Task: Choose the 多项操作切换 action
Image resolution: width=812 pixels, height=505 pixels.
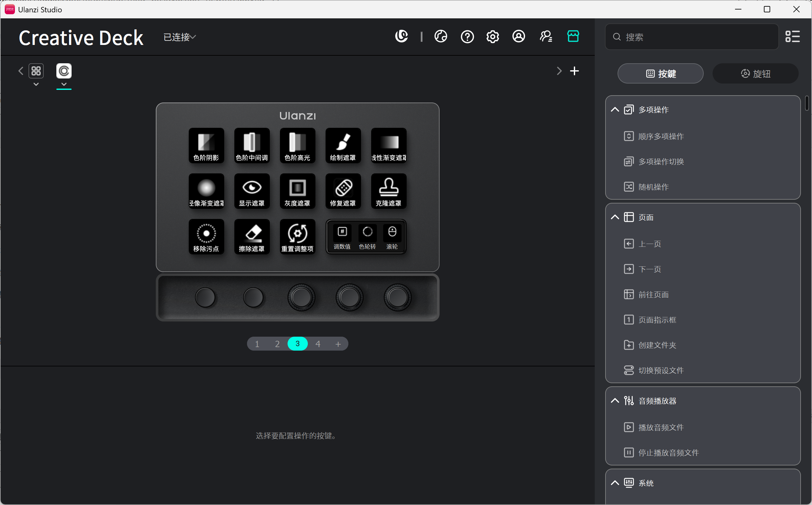Action: (654, 162)
